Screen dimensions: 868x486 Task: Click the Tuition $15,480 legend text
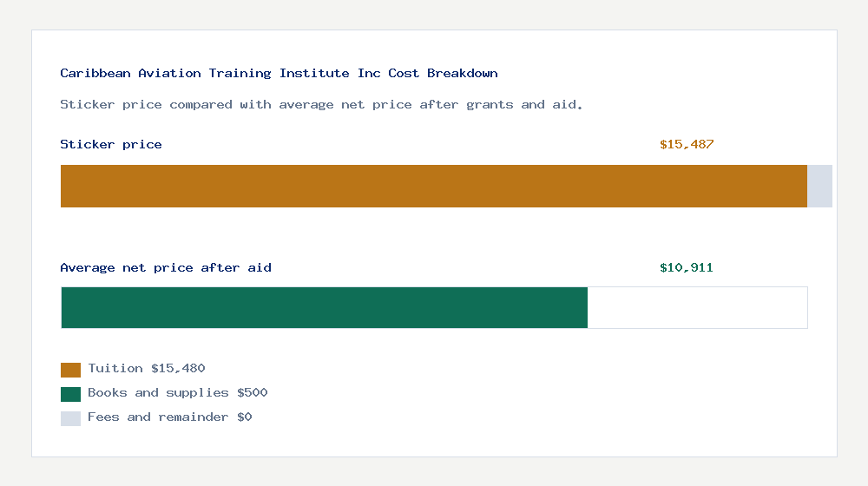pyautogui.click(x=147, y=369)
